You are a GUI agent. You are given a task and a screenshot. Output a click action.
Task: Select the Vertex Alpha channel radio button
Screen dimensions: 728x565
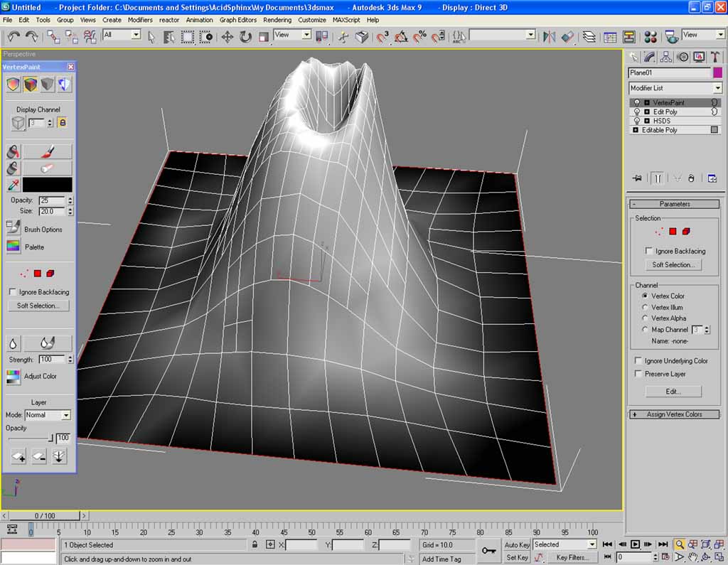click(x=645, y=318)
